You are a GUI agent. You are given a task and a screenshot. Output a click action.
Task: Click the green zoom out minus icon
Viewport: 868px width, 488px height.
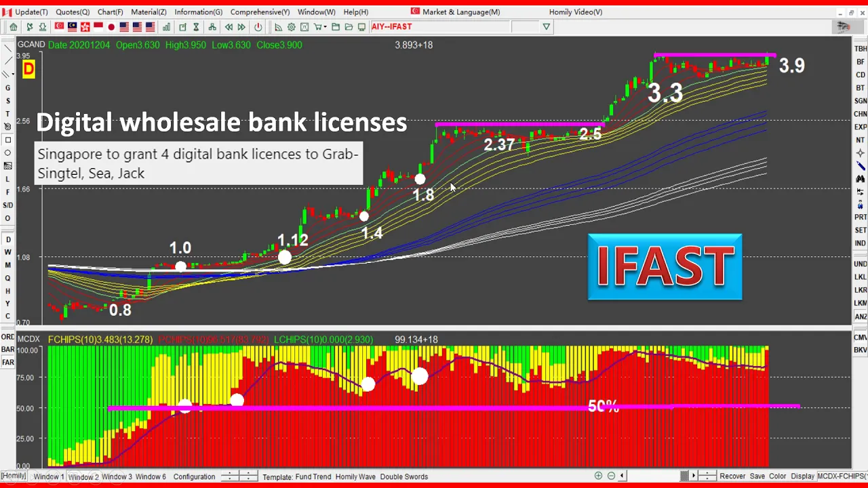click(x=611, y=476)
